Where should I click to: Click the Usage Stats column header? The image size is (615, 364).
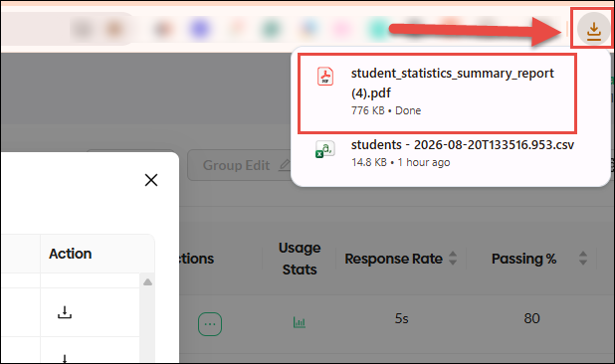click(300, 259)
